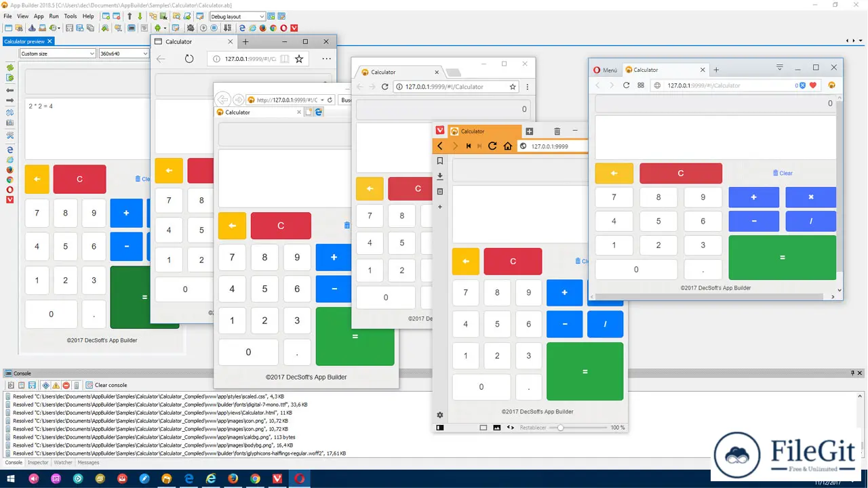Click the dark up arrow toolbar icon
Viewport: 868px width, 488px height.
pos(130,16)
